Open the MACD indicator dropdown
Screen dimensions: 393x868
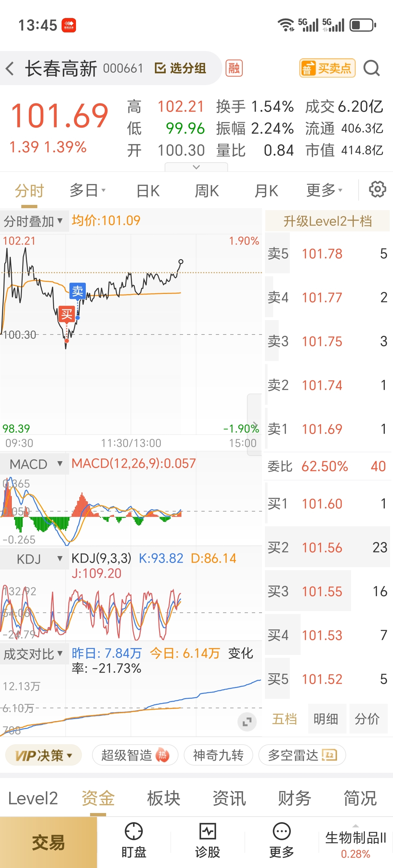34,464
